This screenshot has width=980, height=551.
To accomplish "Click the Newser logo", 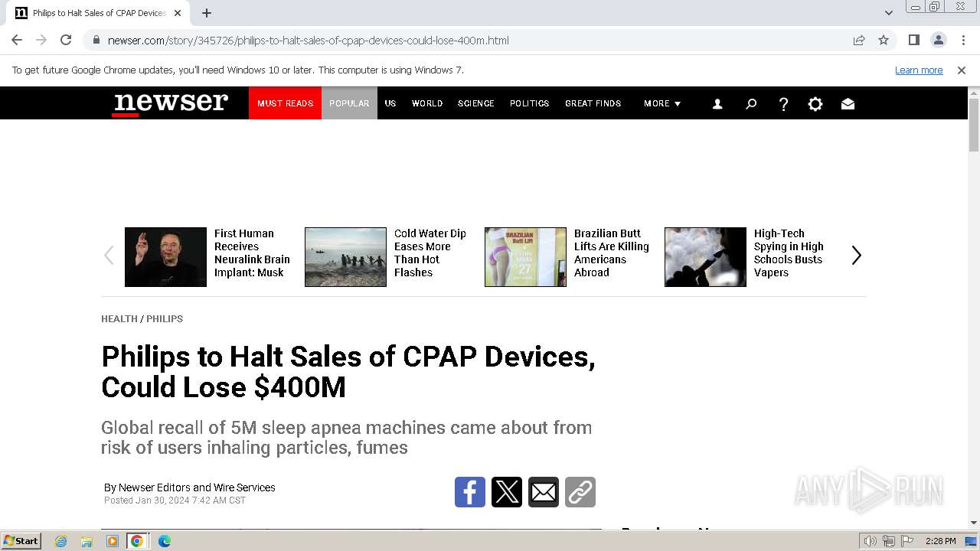I will (171, 103).
